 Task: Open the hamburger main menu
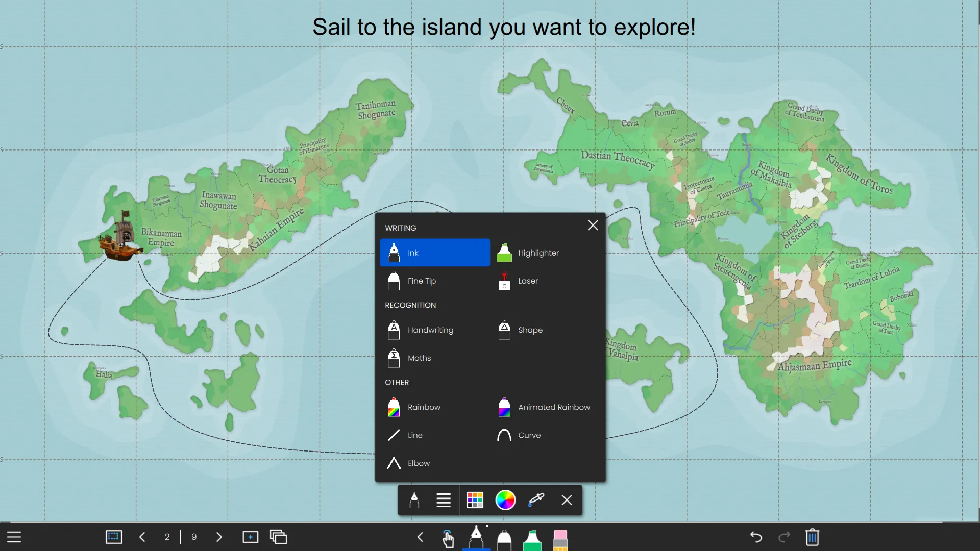click(x=14, y=537)
